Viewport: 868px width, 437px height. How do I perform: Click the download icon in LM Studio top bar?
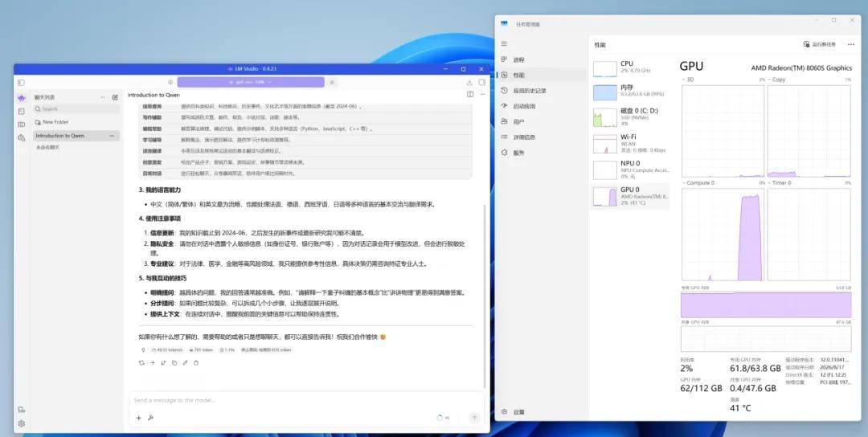pos(469,83)
